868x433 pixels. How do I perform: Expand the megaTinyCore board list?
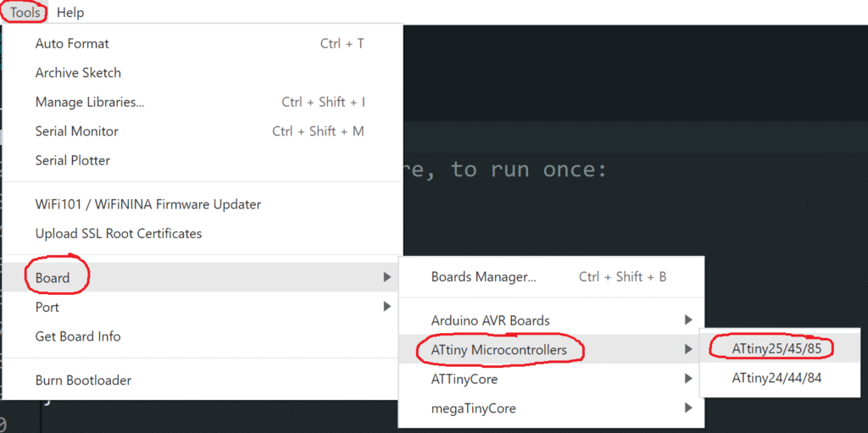[473, 408]
